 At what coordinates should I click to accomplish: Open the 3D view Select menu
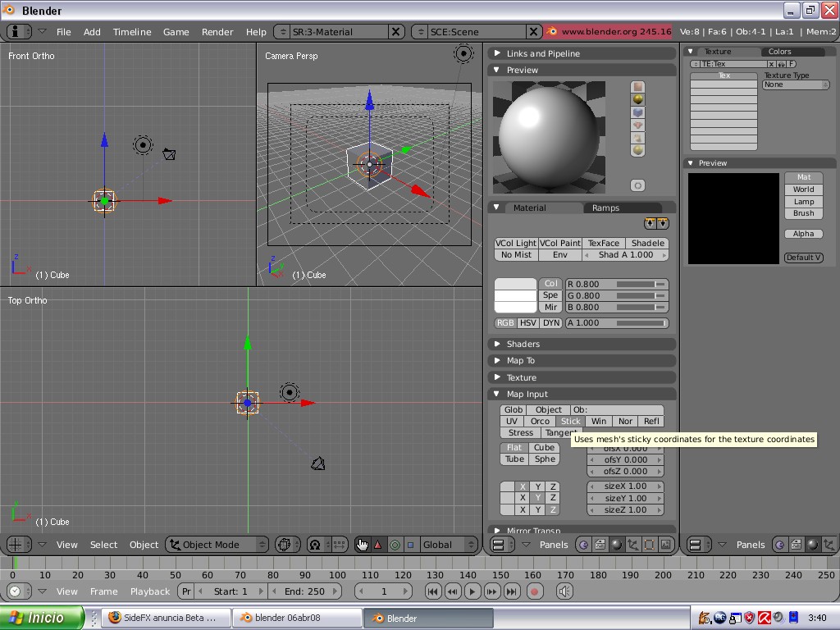coord(103,545)
